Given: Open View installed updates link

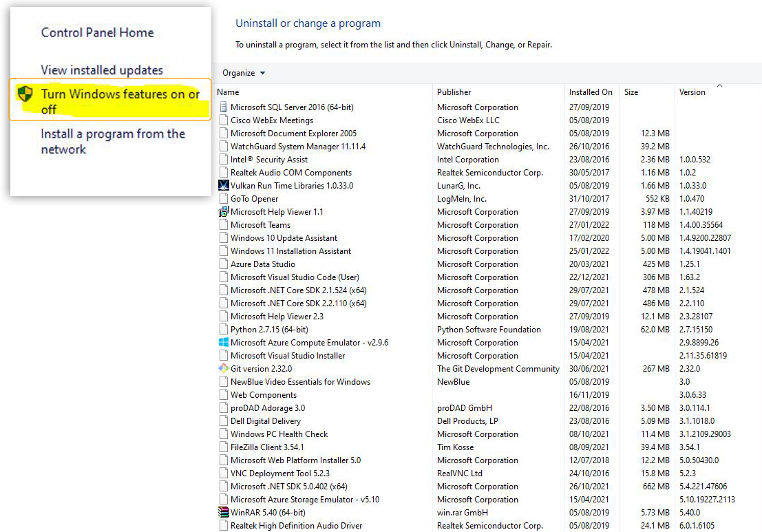Looking at the screenshot, I should click(102, 70).
